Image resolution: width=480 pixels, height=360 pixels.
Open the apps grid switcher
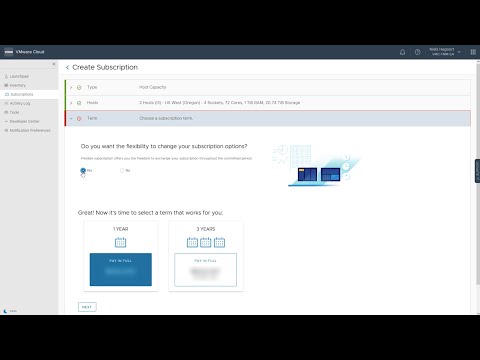[x=473, y=52]
